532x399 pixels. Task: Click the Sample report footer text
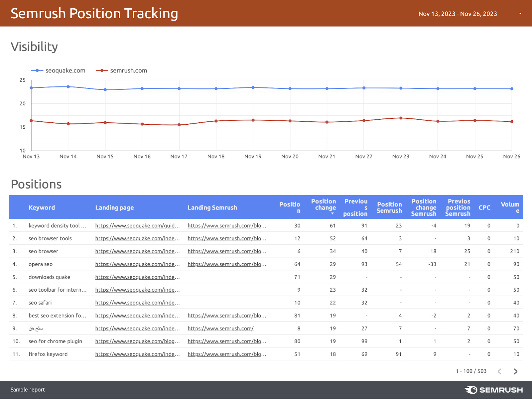coord(28,390)
